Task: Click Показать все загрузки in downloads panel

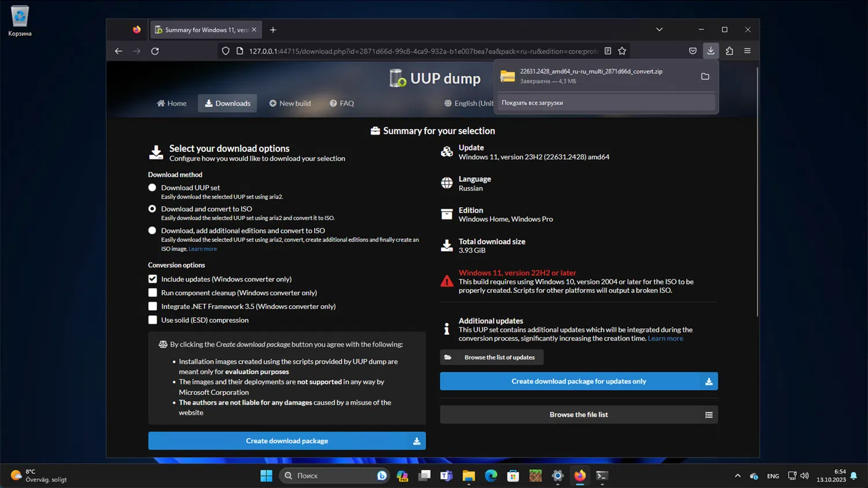Action: coord(606,102)
